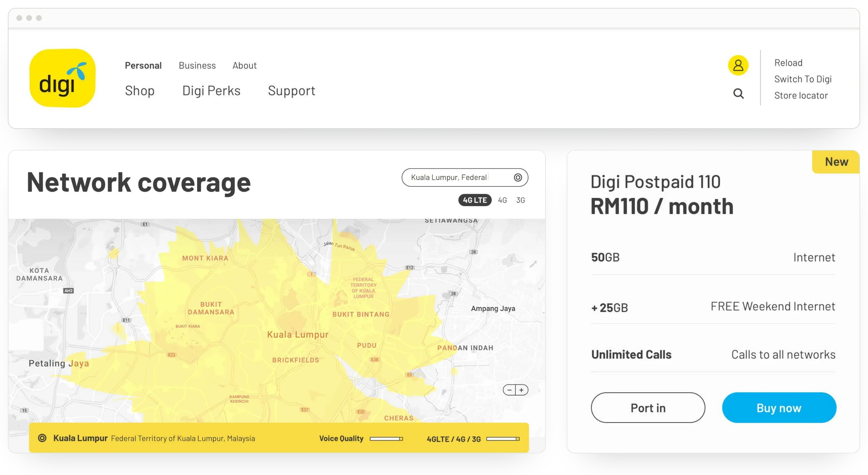
Task: Click the Store locator link
Action: [801, 96]
